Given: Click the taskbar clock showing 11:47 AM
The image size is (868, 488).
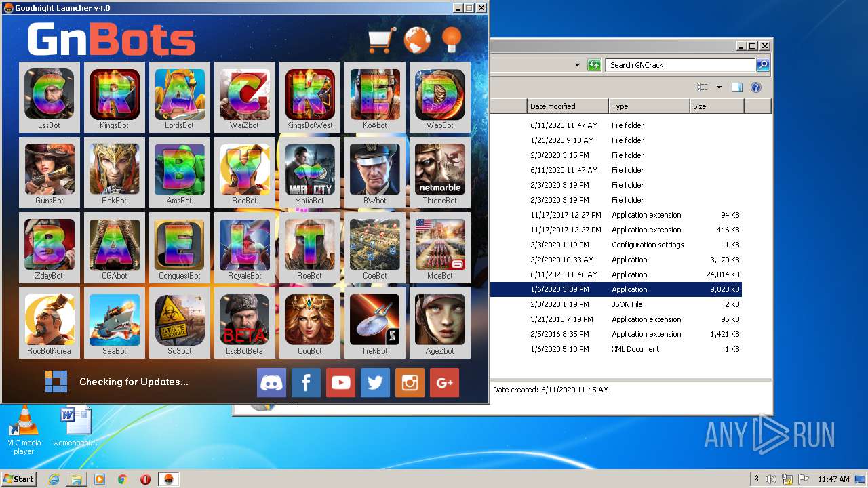Looking at the screenshot, I should [833, 479].
